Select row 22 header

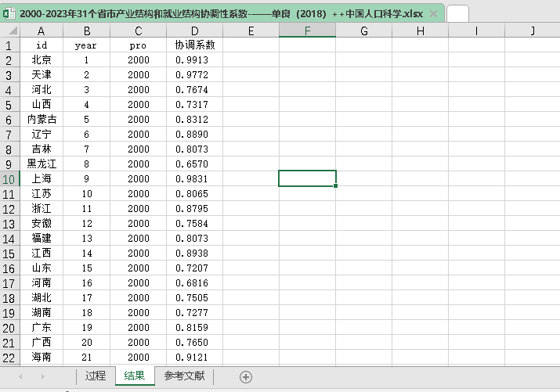(9, 358)
